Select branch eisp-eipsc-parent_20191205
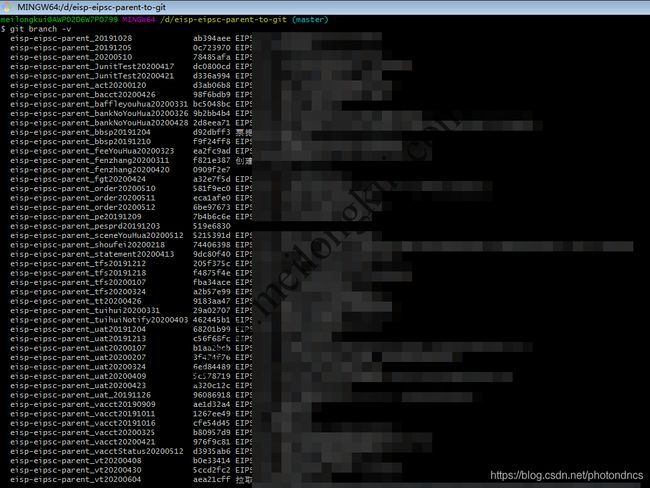 [71, 48]
